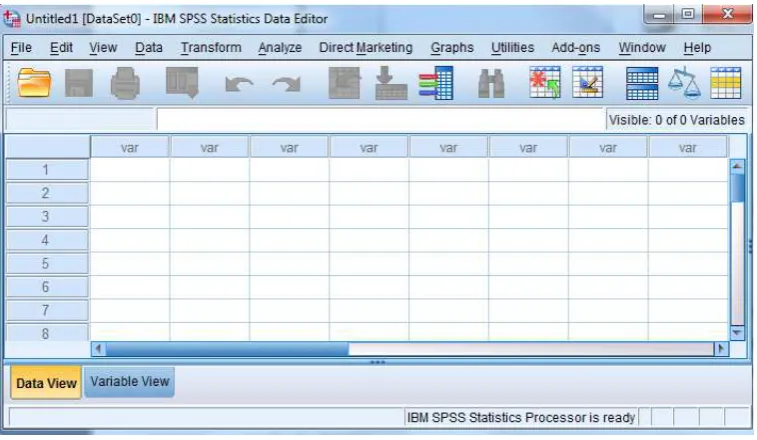
Task: Open the File menu
Action: (21, 47)
